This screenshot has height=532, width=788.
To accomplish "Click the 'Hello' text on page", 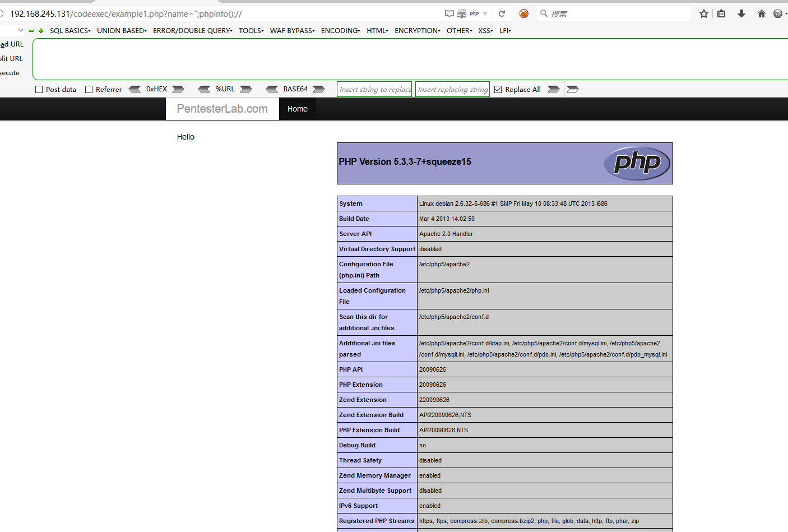I will pyautogui.click(x=186, y=137).
